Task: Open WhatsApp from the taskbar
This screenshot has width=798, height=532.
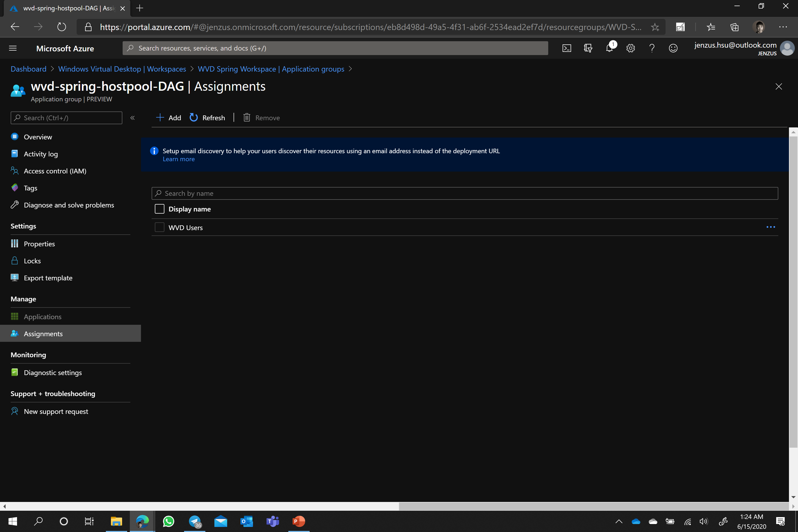Action: 169,521
